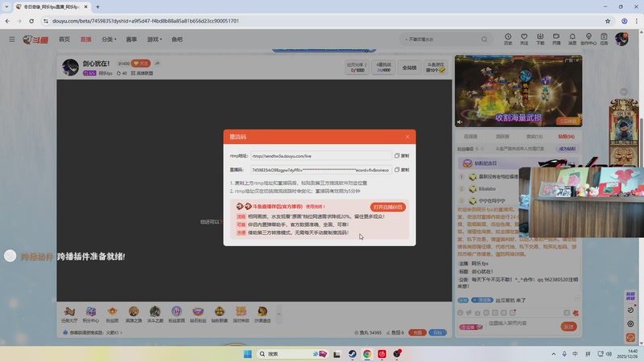Open 粉丝团 gift bar icon
This screenshot has width=644, height=362.
[112, 315]
